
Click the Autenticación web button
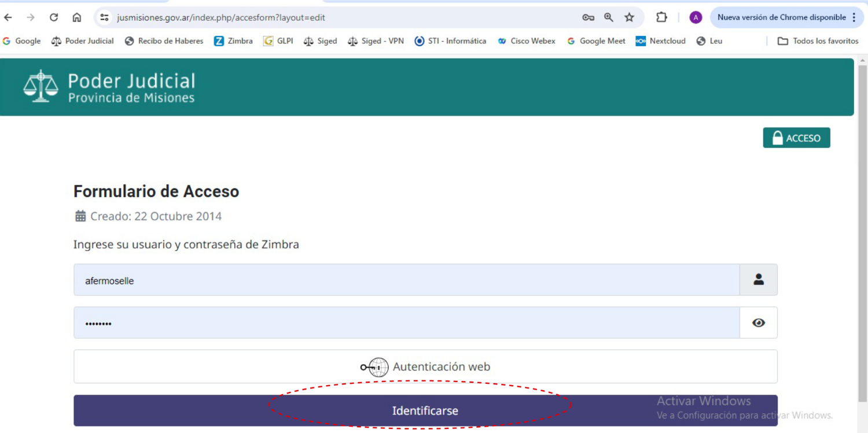point(425,367)
